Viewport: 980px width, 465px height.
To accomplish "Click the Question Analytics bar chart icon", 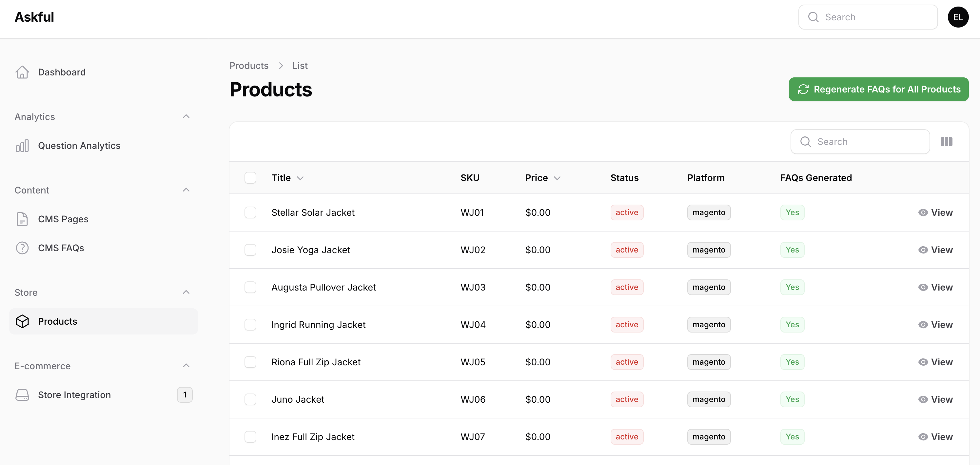I will (x=22, y=145).
